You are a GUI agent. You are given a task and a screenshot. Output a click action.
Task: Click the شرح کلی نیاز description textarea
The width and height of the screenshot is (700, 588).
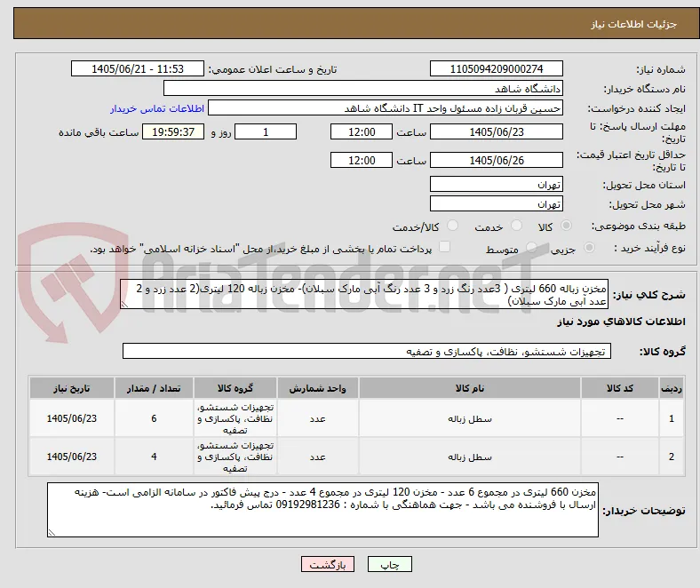364,294
